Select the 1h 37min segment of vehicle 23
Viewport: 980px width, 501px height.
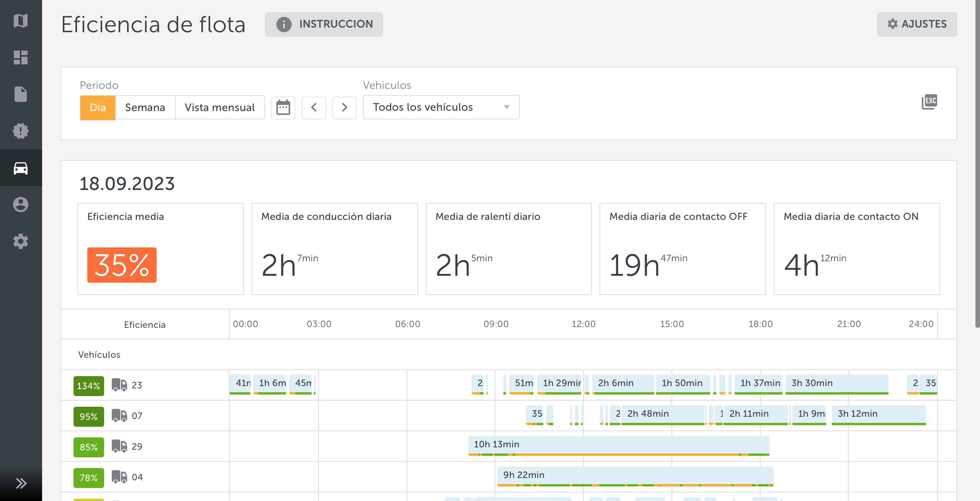[758, 384]
